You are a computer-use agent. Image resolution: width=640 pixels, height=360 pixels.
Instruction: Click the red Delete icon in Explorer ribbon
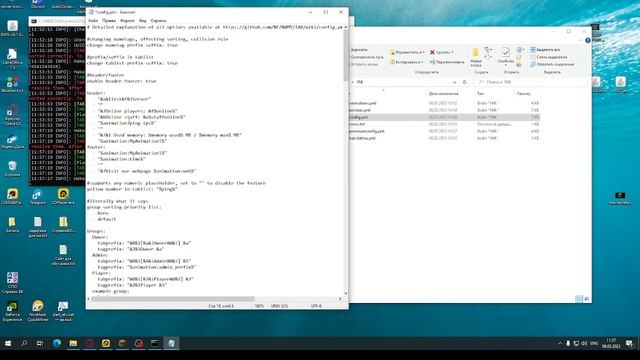432,52
